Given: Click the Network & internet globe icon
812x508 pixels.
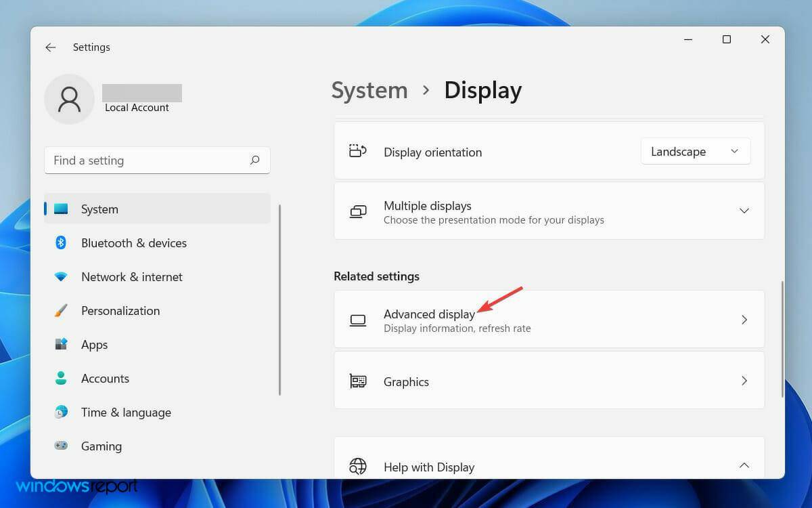Looking at the screenshot, I should [61, 276].
